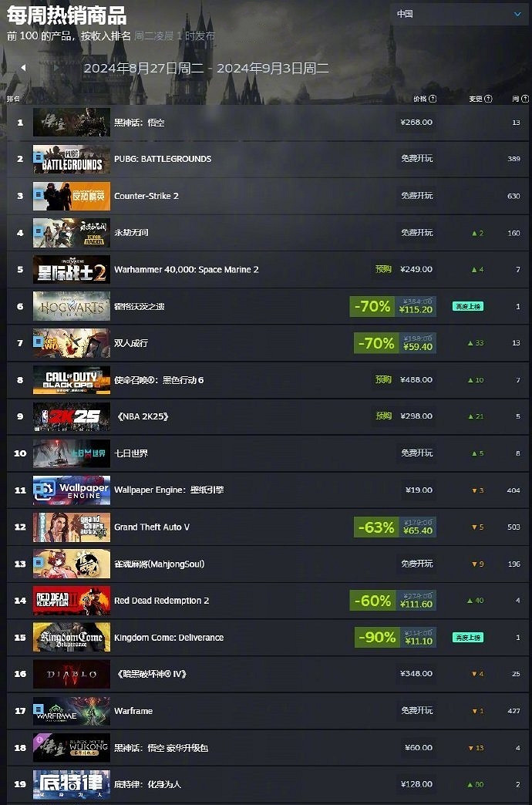The height and width of the screenshot is (805, 532).
Task: Open the 中国 region dropdown
Action: coord(459,15)
